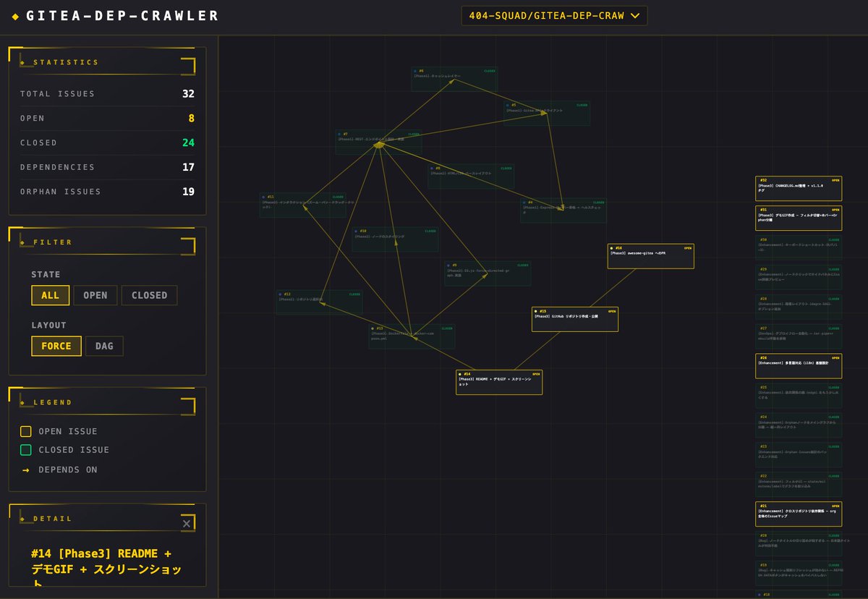Open closed issue node #9

pos(488,273)
